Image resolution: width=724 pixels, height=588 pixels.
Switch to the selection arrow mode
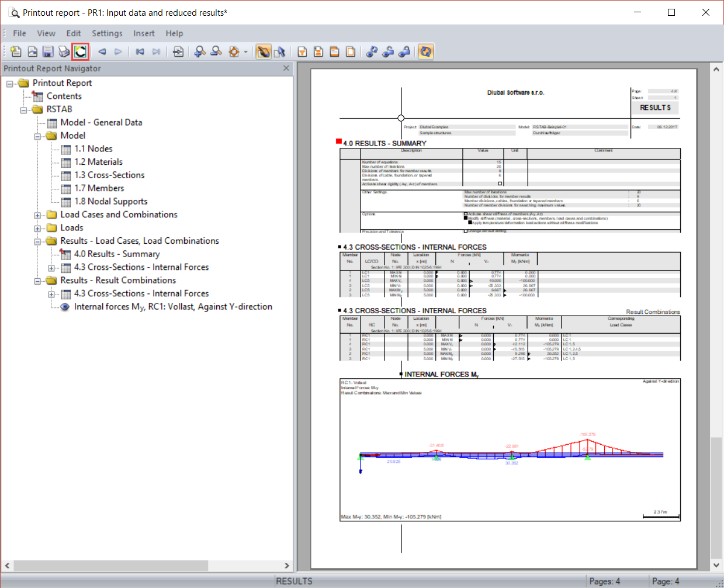[x=280, y=51]
